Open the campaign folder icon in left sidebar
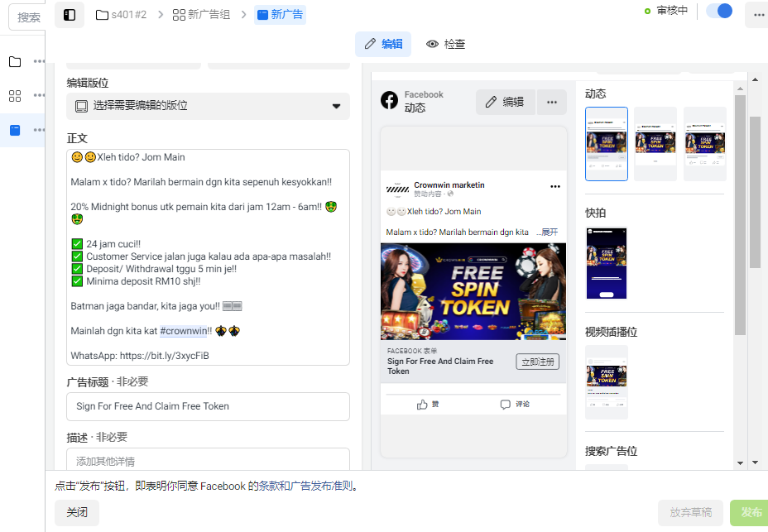 15,62
